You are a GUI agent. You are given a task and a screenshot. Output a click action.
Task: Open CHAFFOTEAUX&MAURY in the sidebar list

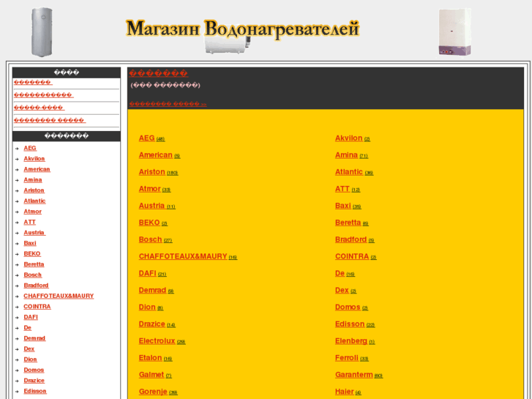(59, 296)
